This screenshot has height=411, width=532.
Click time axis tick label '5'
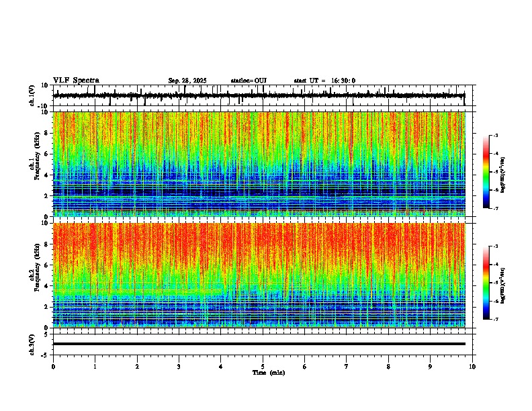pos(263,367)
